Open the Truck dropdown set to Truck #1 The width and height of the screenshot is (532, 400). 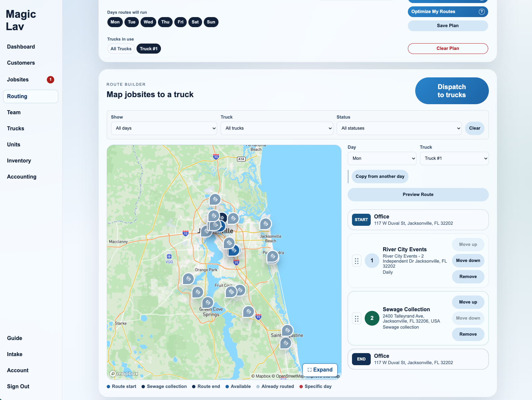[x=454, y=158]
